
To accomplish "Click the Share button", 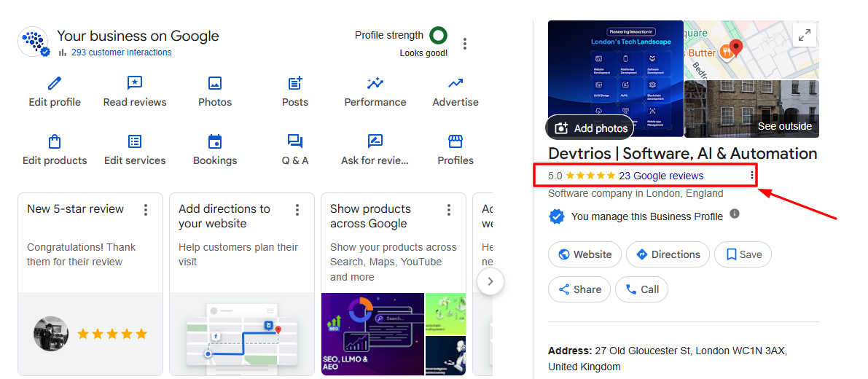I will 579,289.
